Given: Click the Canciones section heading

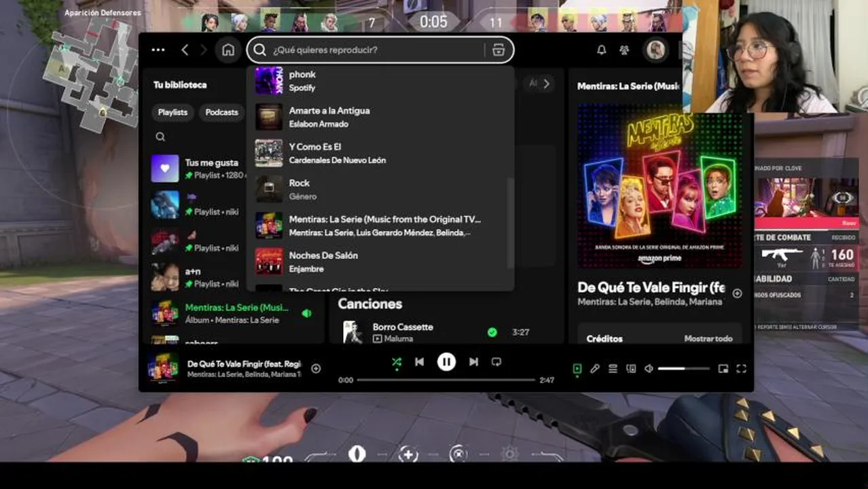Looking at the screenshot, I should (x=370, y=304).
